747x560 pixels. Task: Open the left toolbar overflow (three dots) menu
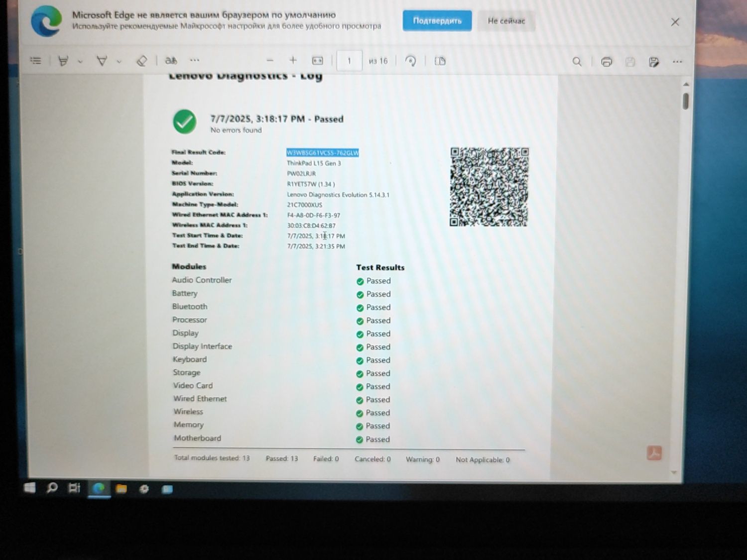[195, 60]
